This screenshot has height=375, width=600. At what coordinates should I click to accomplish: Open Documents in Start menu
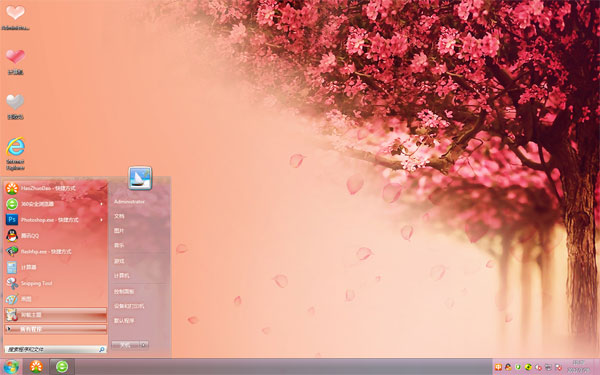pyautogui.click(x=119, y=216)
